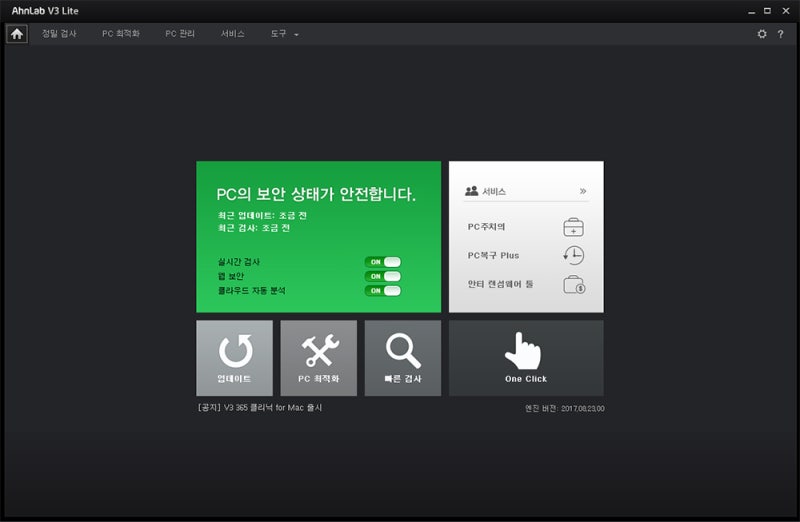This screenshot has width=800, height=522.
Task: Open settings via the gear icon
Action: click(762, 34)
